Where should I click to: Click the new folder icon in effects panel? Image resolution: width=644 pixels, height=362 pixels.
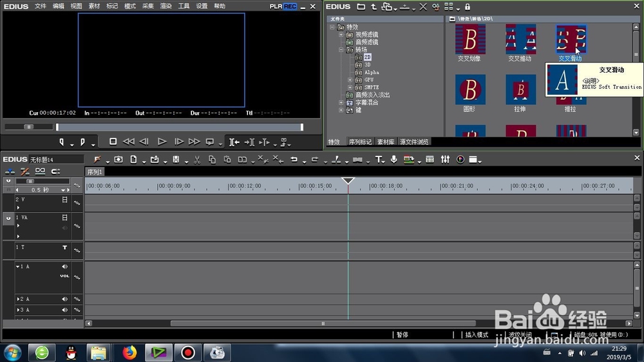point(361,6)
